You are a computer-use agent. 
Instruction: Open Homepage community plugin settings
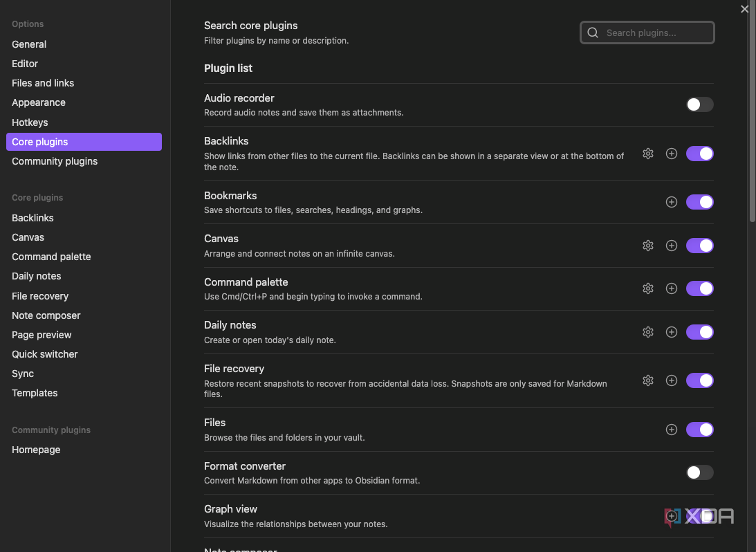click(x=84, y=450)
